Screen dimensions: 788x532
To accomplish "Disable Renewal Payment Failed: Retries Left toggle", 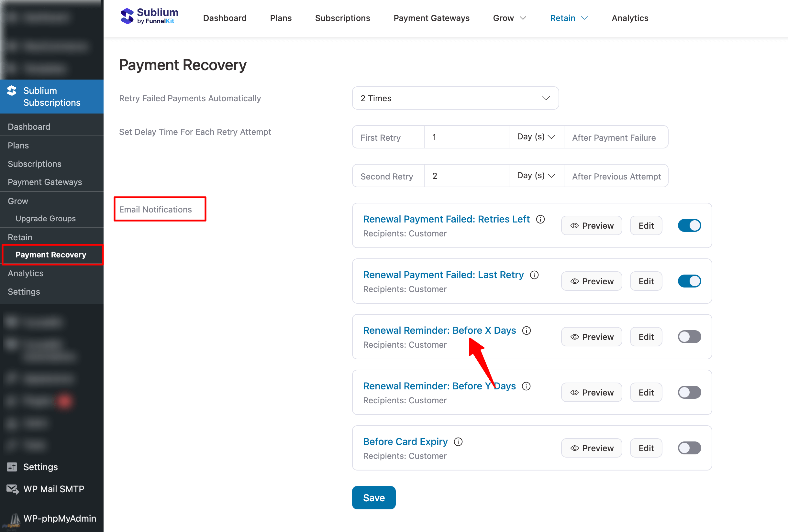I will [689, 225].
